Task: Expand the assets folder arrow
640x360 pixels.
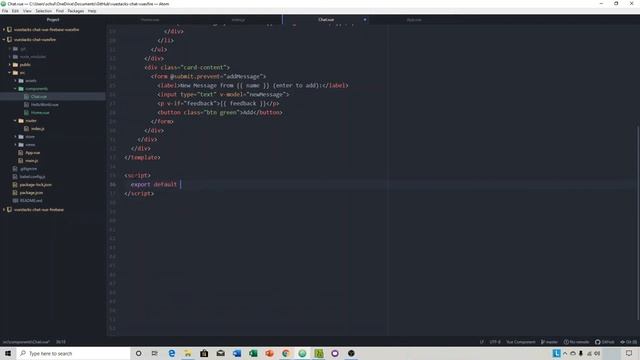Action: tap(16, 81)
